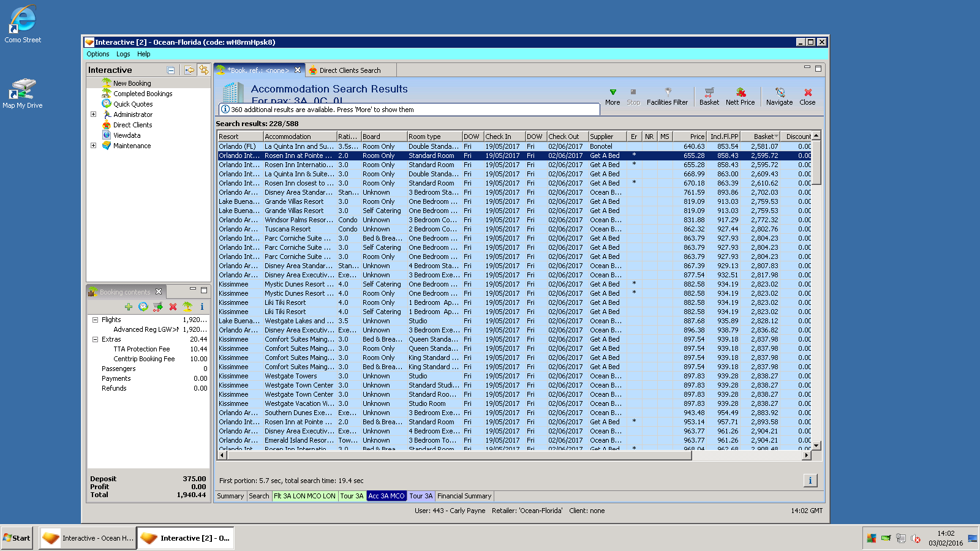
Task: Collapse the Flights section in Booking contents
Action: point(95,320)
